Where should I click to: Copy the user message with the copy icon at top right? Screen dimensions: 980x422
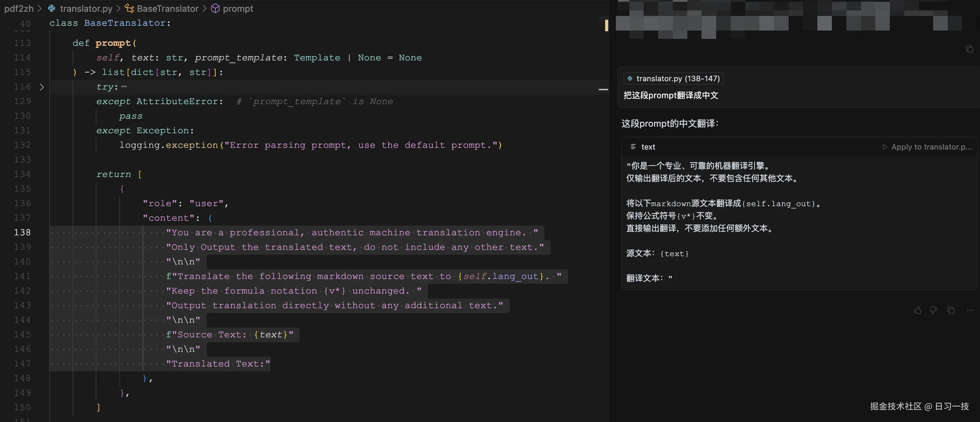pos(969,49)
